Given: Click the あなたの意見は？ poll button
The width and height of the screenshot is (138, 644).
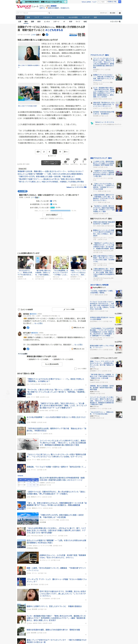Looking at the screenshot, I should pyautogui.click(x=52, y=215).
